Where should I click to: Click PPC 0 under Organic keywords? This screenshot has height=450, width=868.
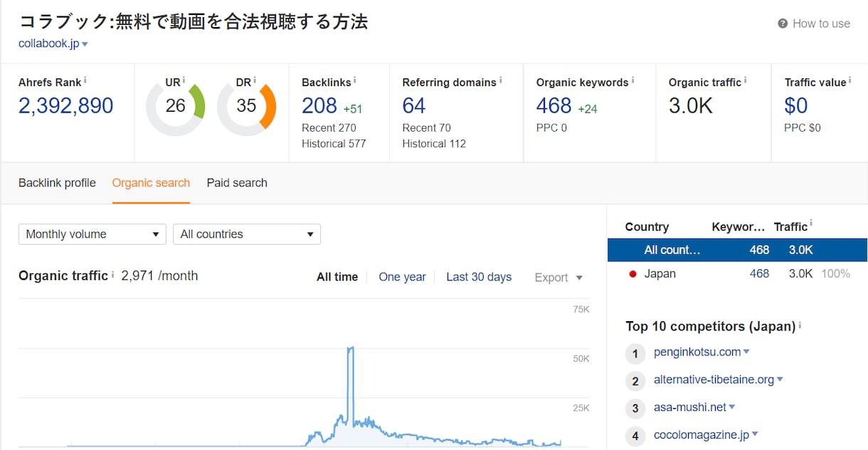coord(551,128)
